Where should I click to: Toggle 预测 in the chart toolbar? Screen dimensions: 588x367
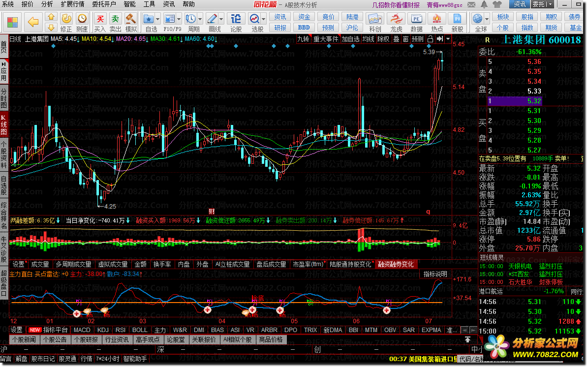tap(417, 39)
